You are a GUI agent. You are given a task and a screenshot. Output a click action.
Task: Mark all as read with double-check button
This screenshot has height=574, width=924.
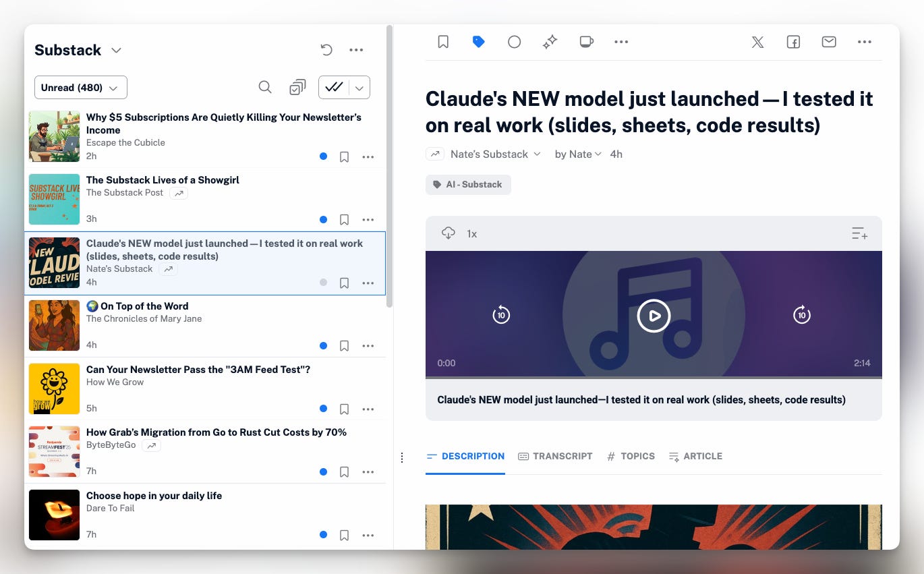[x=334, y=87]
